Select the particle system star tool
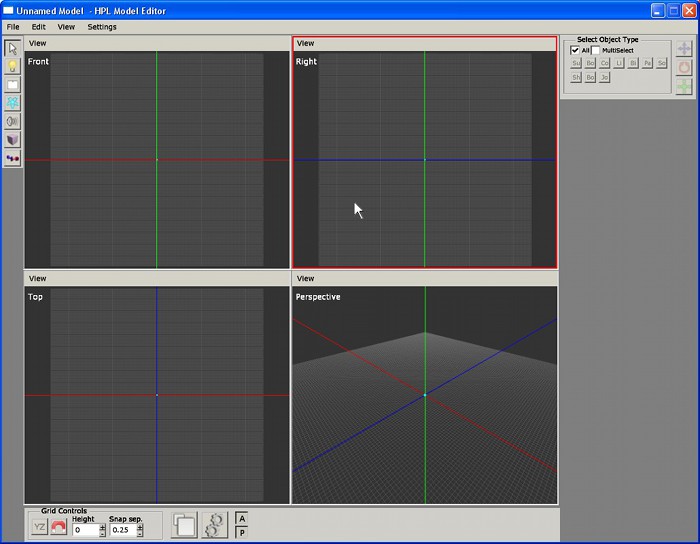The image size is (700, 544). [x=13, y=103]
